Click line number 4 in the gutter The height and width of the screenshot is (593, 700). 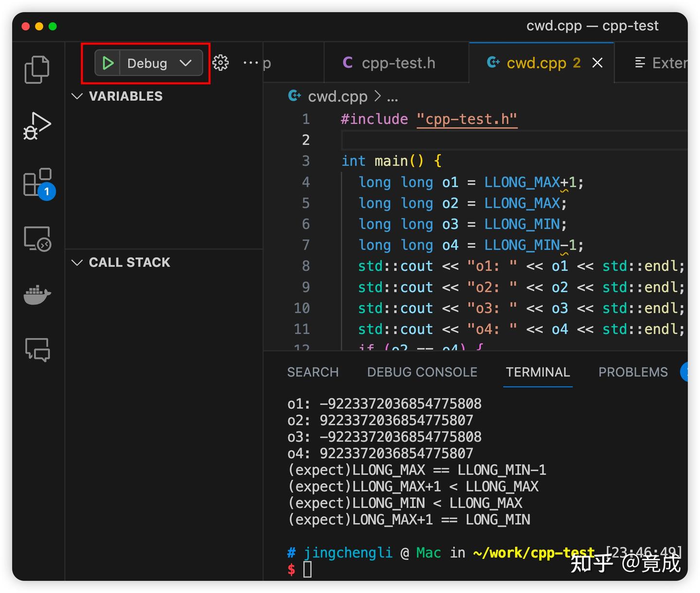pos(306,182)
